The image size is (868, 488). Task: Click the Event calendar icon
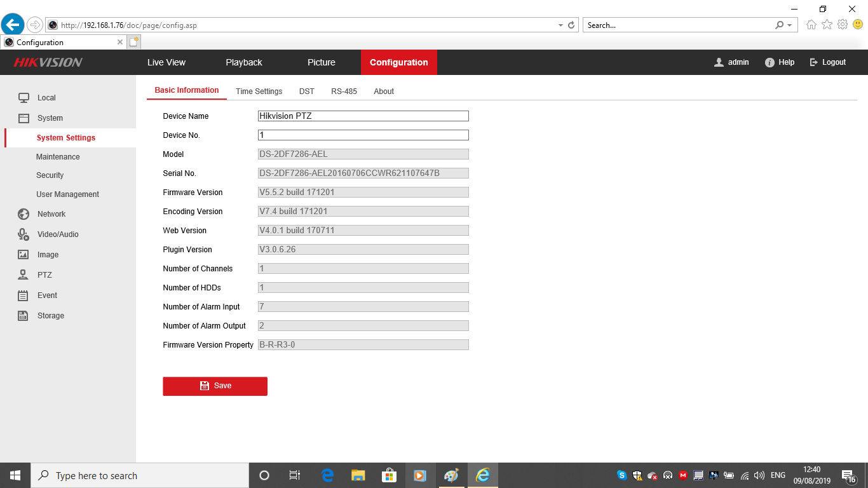point(24,295)
